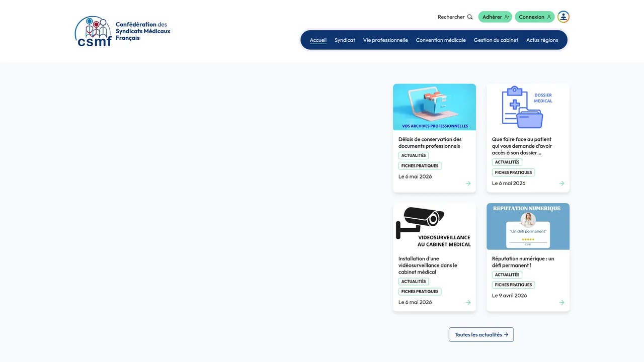Open article Que faire face au patient
Screen dimensions: 644x362
(522, 146)
